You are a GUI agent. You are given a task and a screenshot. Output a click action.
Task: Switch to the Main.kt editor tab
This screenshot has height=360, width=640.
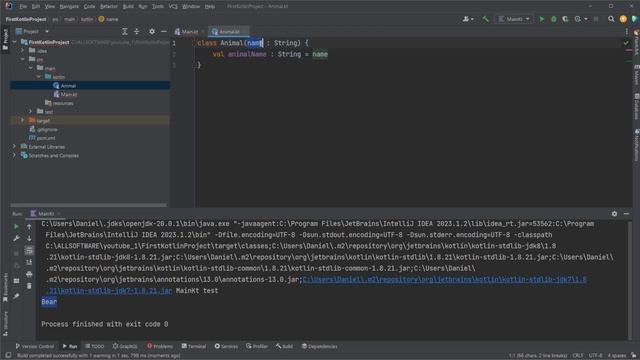(x=189, y=31)
